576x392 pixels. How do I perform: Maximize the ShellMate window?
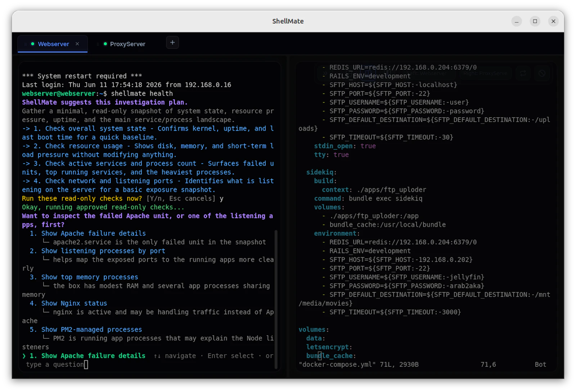coord(535,21)
